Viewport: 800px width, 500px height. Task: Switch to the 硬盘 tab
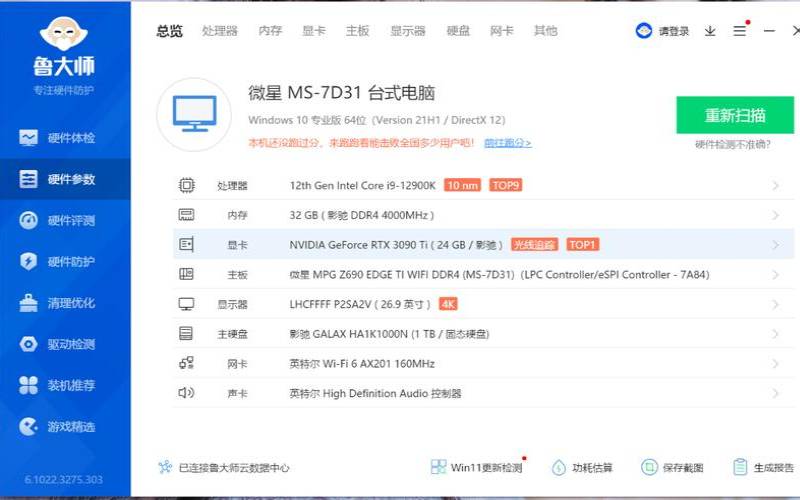tap(458, 31)
